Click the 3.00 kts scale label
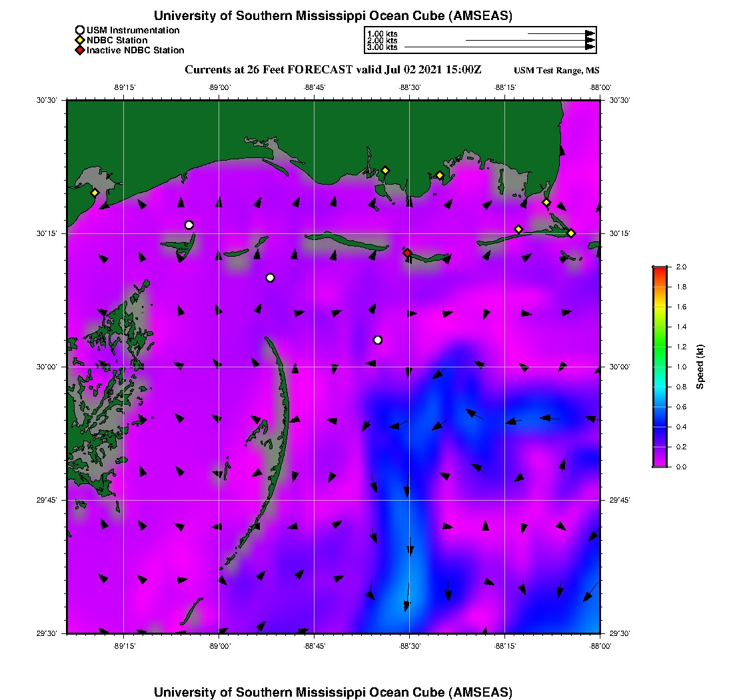This screenshot has width=733, height=700. tap(382, 47)
